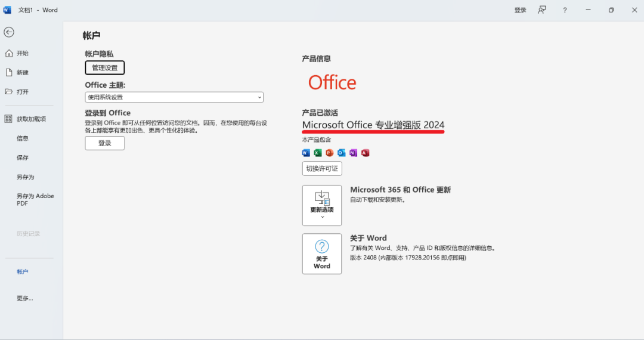Click the 登录 button under 登录到 Office
Viewport: 644px width, 340px height.
(105, 143)
